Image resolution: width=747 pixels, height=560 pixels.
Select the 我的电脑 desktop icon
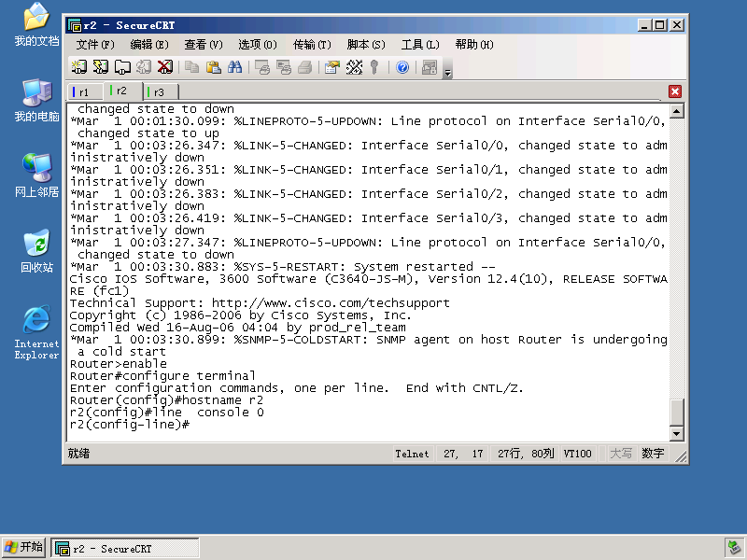tap(36, 100)
